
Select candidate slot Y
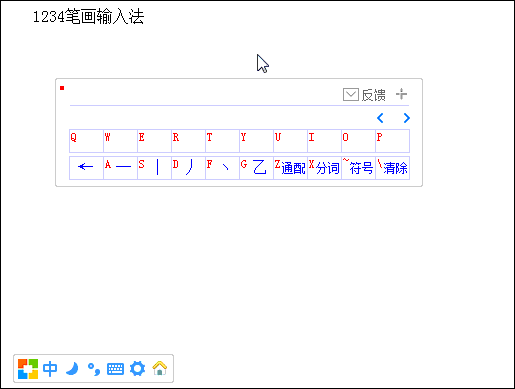(256, 141)
